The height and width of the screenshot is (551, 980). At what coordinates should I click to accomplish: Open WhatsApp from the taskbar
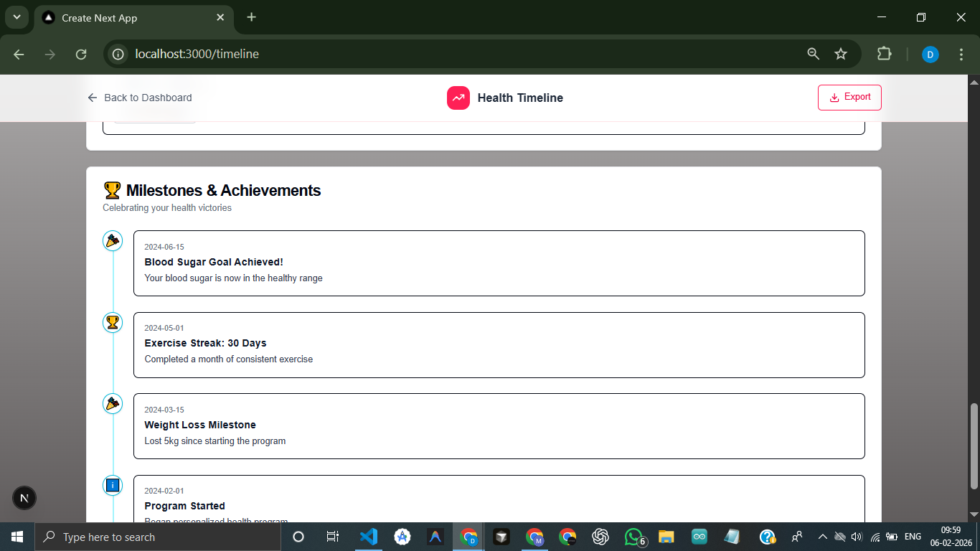coord(634,537)
